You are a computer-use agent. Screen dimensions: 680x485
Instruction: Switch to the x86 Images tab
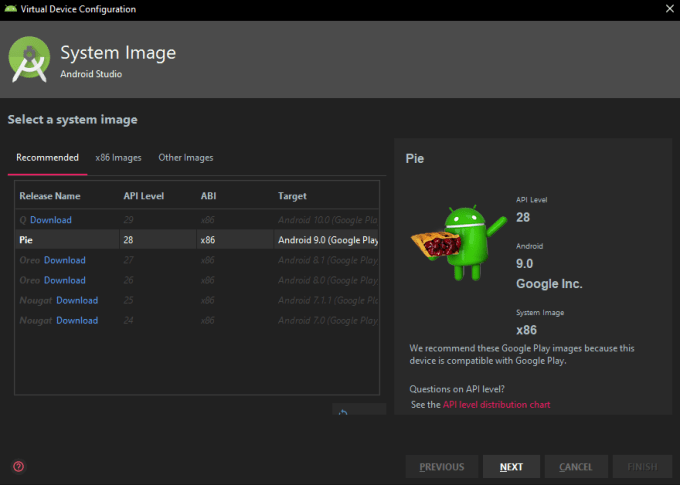(118, 158)
